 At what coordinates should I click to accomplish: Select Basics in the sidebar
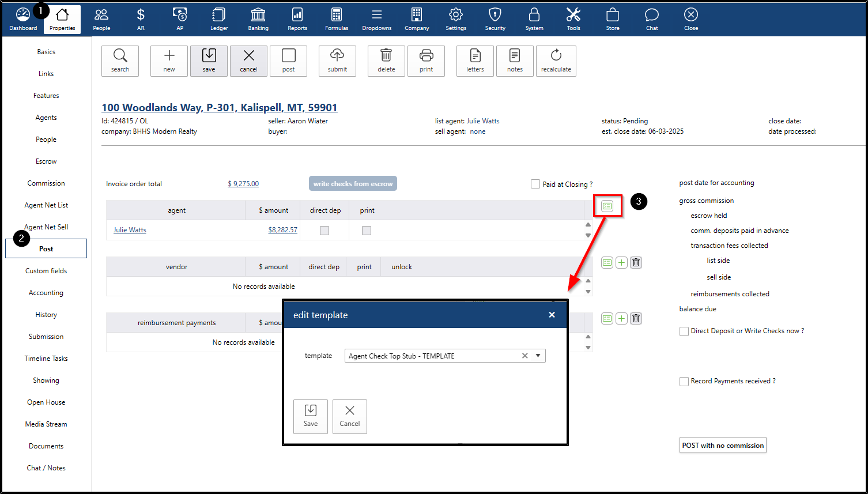46,52
